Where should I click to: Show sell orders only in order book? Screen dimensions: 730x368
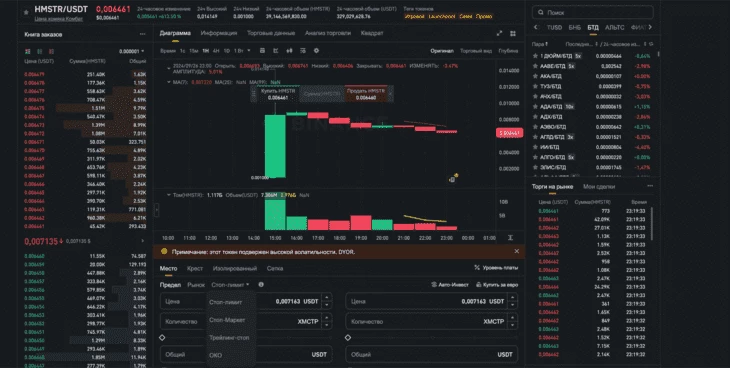point(51,51)
